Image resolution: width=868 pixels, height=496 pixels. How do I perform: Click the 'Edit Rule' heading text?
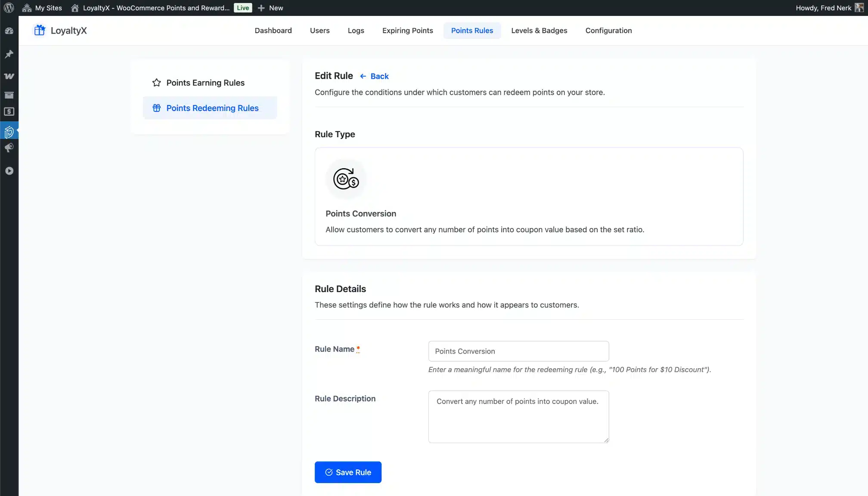pyautogui.click(x=334, y=76)
